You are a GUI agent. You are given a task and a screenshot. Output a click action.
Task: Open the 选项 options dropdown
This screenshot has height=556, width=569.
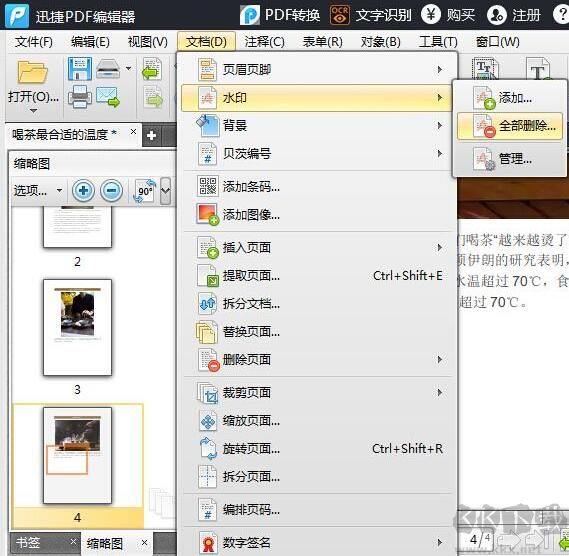pyautogui.click(x=37, y=190)
